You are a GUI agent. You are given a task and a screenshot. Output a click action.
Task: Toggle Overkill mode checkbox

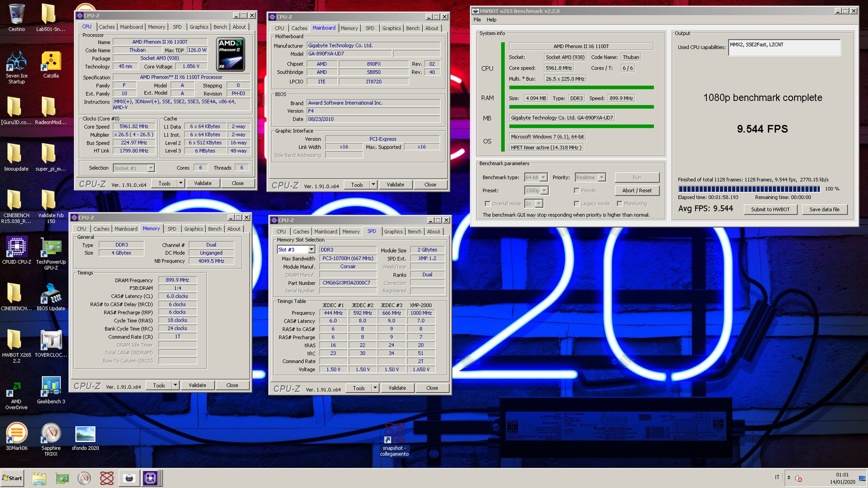pyautogui.click(x=487, y=204)
